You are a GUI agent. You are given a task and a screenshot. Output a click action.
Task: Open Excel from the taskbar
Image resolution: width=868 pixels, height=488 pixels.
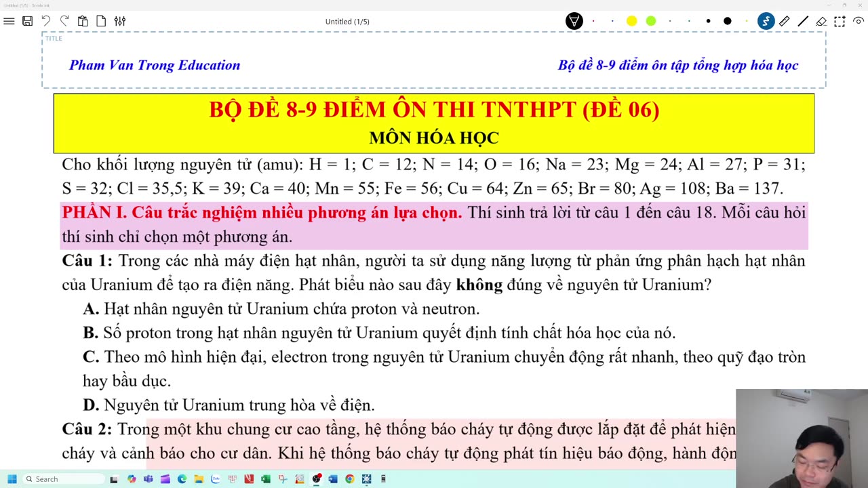266,479
